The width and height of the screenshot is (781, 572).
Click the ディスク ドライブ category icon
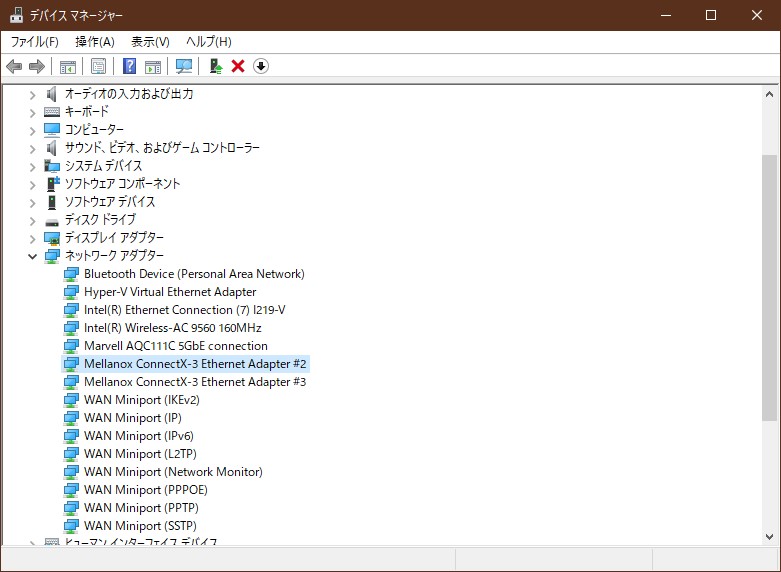pyautogui.click(x=52, y=221)
